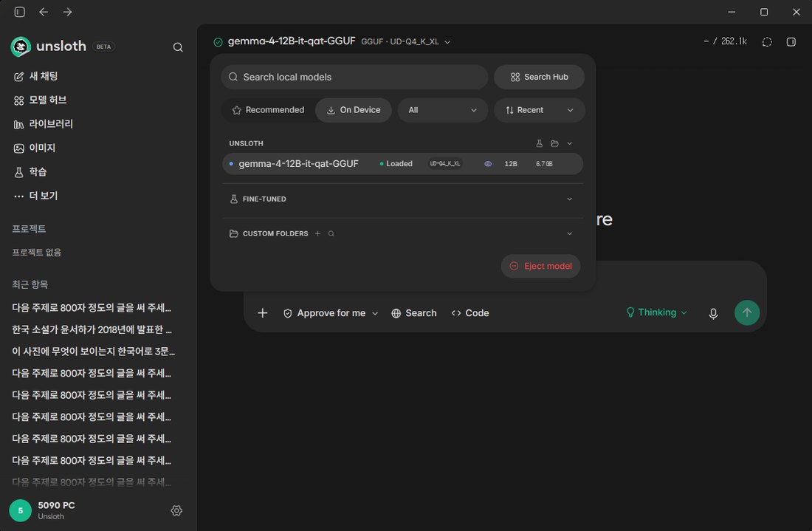812x531 pixels.
Task: Click the flask icon in UNSLOTH header
Action: coord(539,143)
